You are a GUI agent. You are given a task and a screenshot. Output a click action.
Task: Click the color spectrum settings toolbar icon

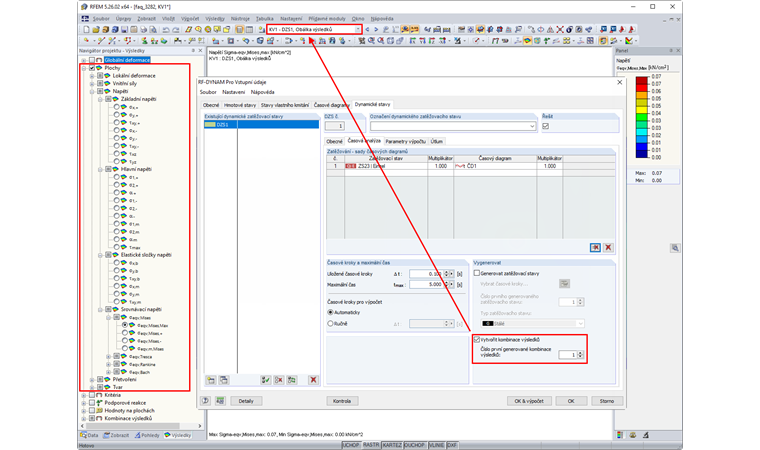pos(629,41)
